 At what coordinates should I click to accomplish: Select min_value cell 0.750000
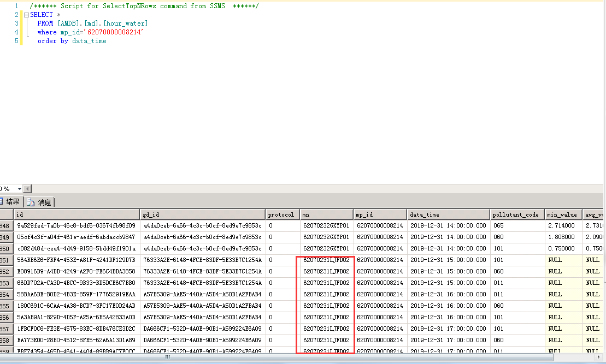pyautogui.click(x=563, y=249)
